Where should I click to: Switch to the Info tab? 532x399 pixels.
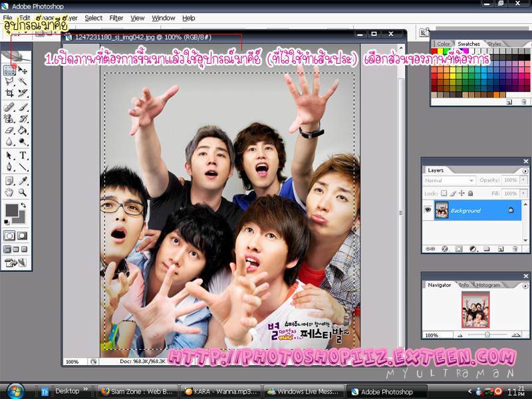pyautogui.click(x=464, y=285)
